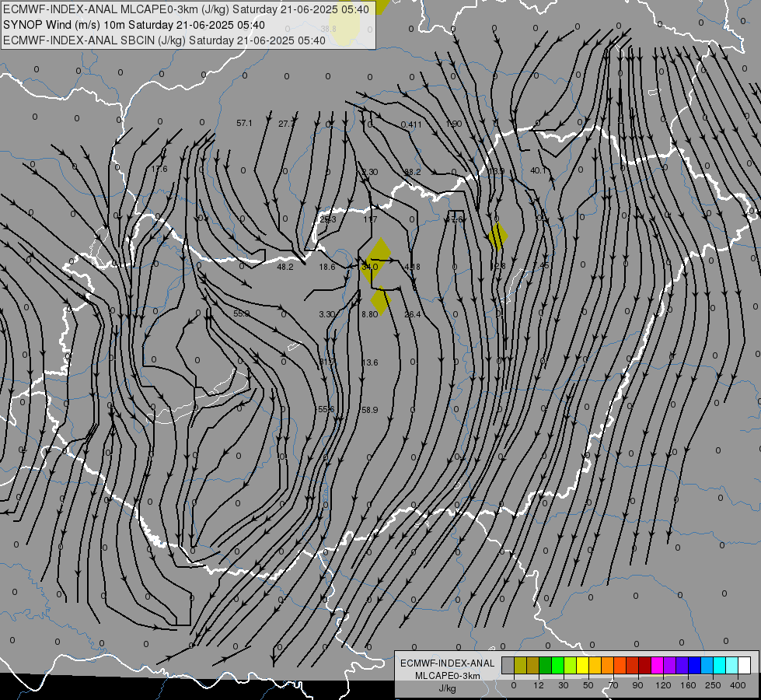Click the map value 8.80
This screenshot has width=761, height=700.
(x=369, y=314)
